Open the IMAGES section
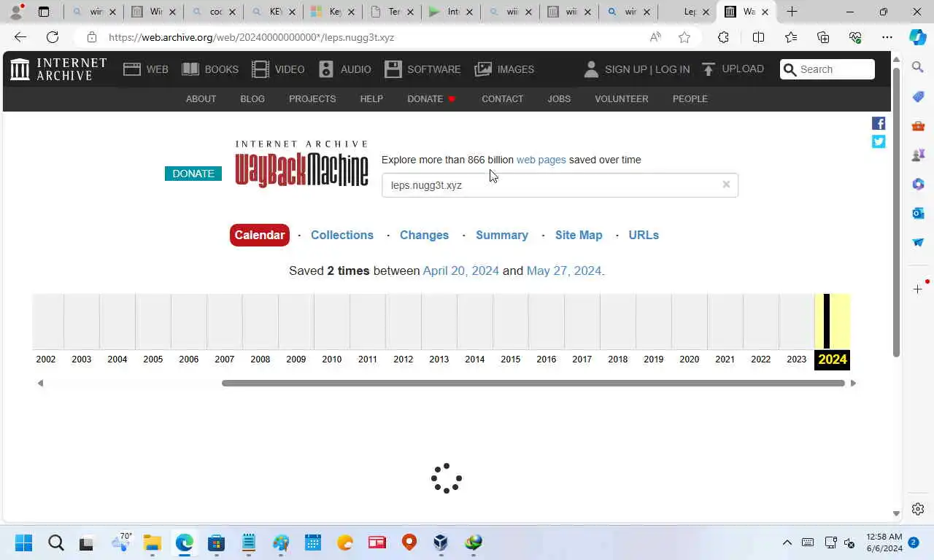The height and width of the screenshot is (560, 934). [x=504, y=69]
